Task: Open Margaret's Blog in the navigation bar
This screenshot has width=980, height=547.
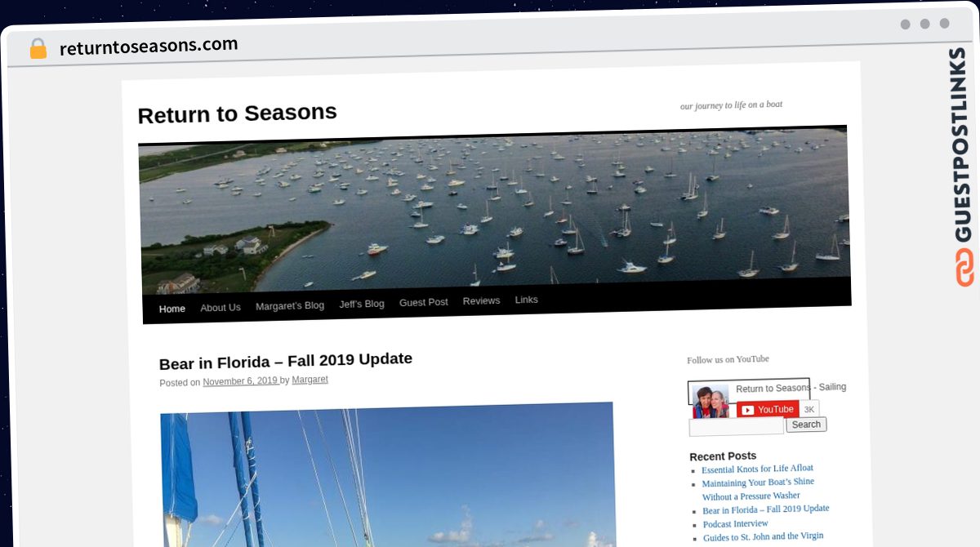Action: [x=290, y=306]
